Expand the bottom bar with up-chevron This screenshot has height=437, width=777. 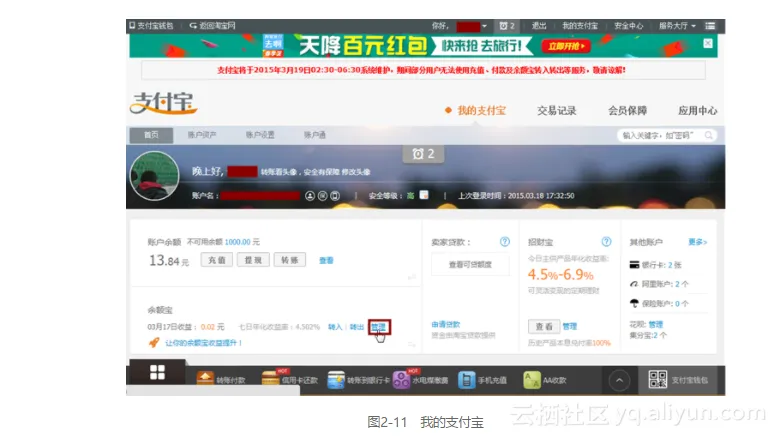[x=619, y=381]
